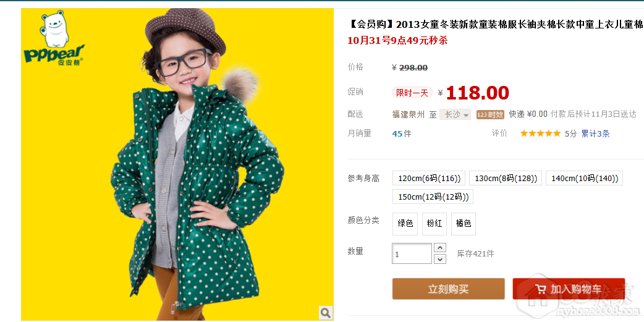The image size is (644, 322).
Task: Open the 长沙 delivery city dropdown
Action: point(455,114)
